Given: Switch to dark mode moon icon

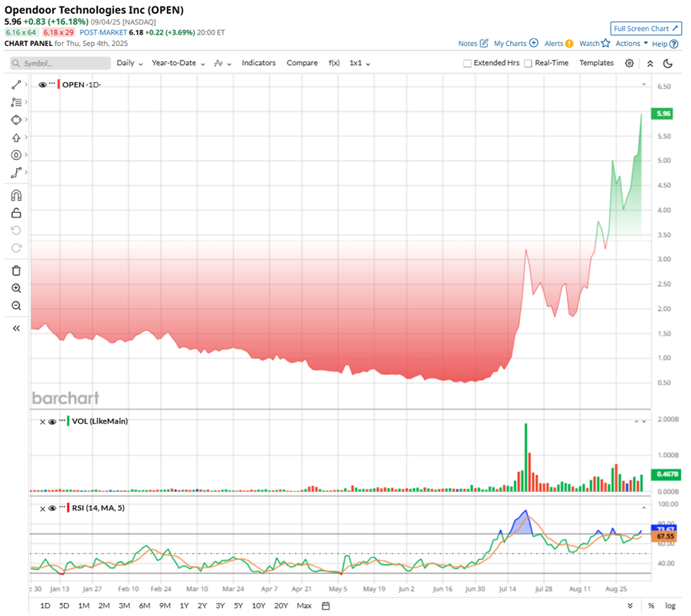Looking at the screenshot, I should click(x=668, y=64).
